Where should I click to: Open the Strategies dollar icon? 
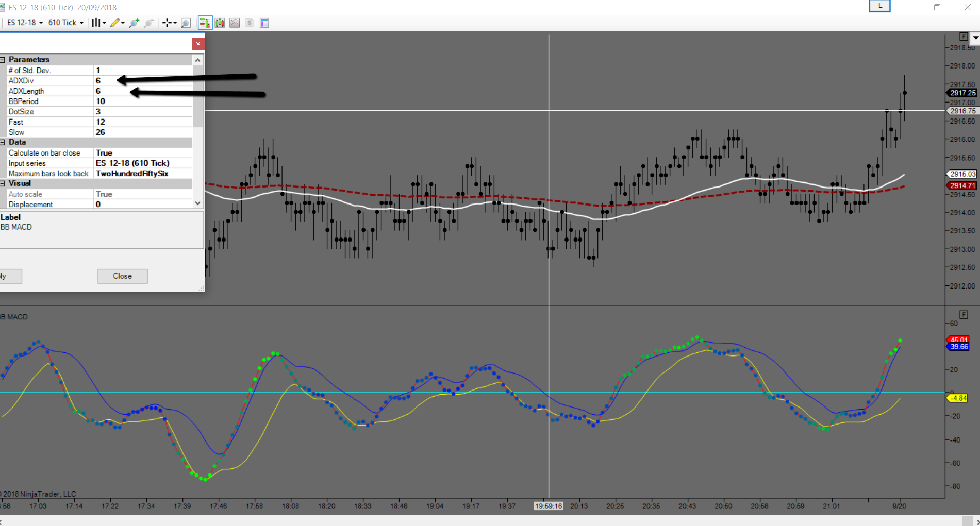(x=250, y=23)
